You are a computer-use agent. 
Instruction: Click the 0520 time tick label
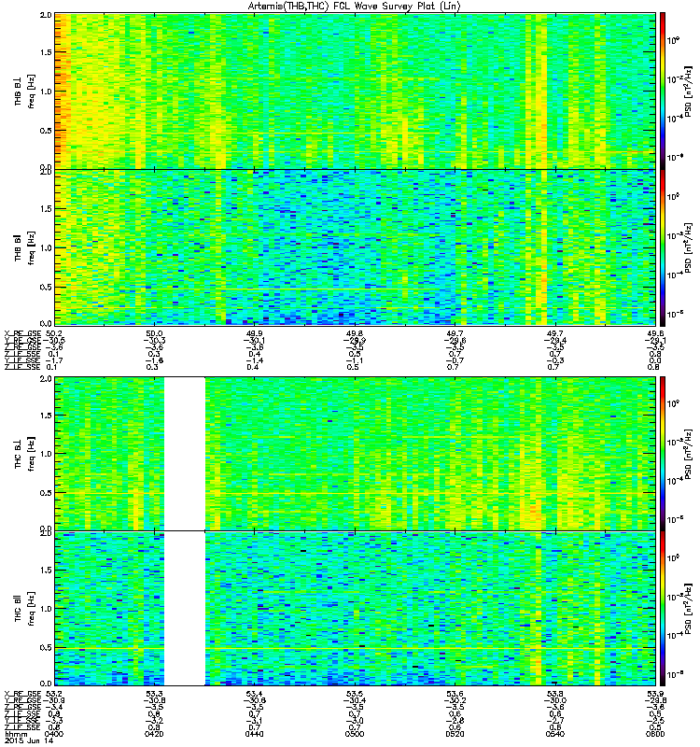coord(455,734)
